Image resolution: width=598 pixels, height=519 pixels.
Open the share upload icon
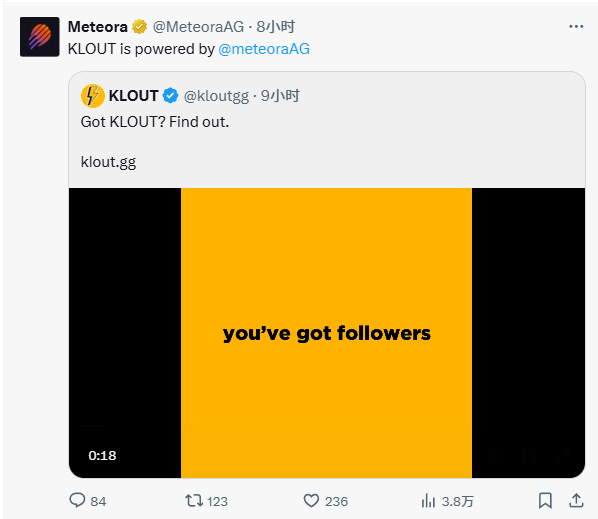click(576, 500)
